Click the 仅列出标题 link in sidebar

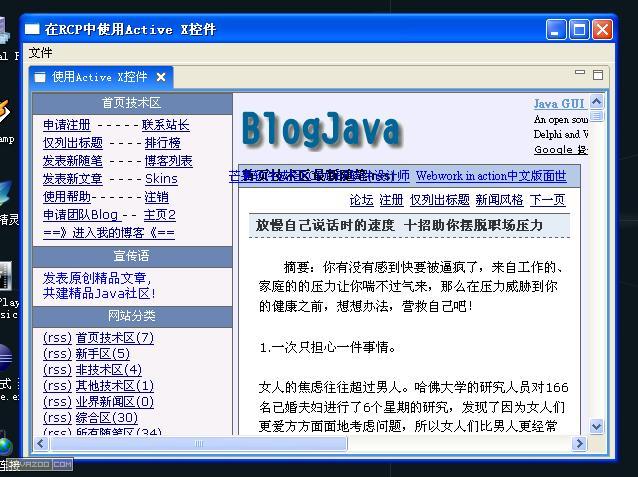click(73, 142)
